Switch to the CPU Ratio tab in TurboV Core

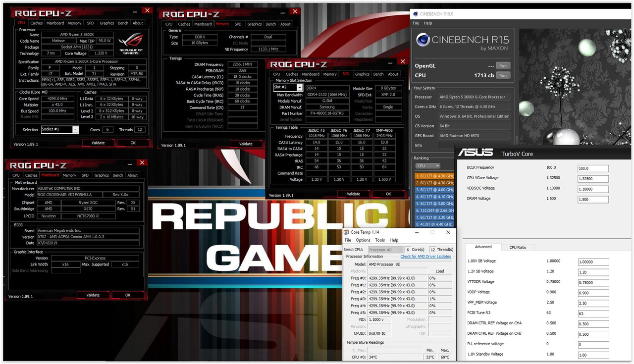pos(518,247)
